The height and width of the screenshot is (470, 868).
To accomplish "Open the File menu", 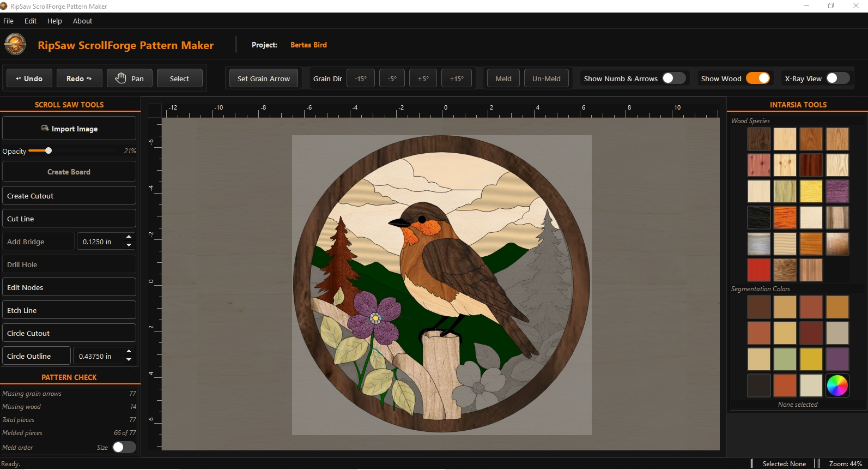I will pos(8,21).
